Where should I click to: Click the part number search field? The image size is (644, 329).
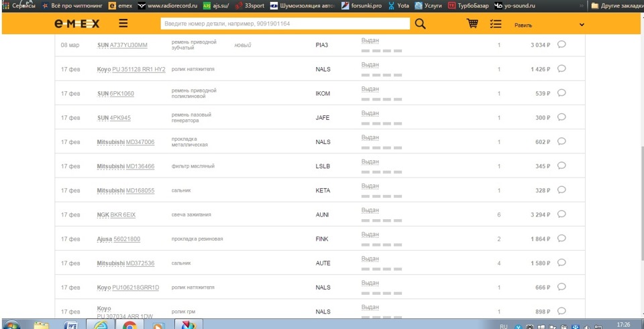(x=285, y=24)
